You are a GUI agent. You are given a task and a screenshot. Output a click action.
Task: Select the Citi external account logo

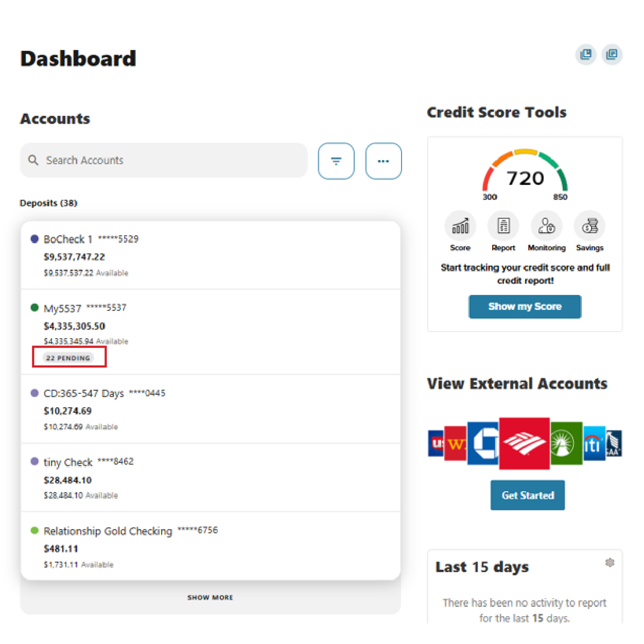pyautogui.click(x=594, y=443)
